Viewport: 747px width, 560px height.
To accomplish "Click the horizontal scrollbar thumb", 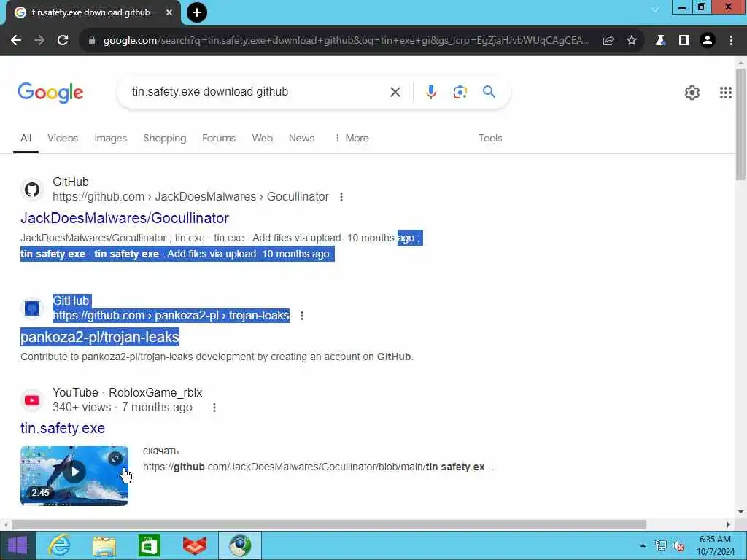I will 329,525.
